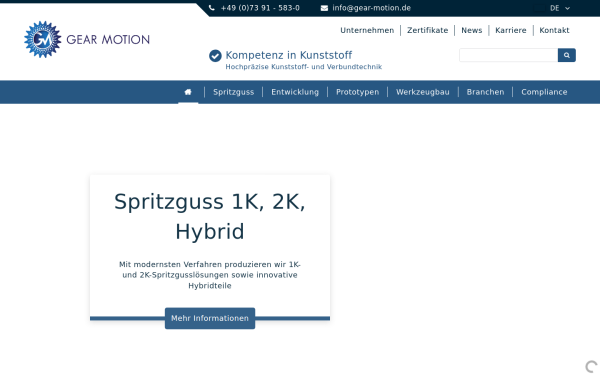Focus the search input field
This screenshot has height=375, width=600.
pyautogui.click(x=509, y=55)
